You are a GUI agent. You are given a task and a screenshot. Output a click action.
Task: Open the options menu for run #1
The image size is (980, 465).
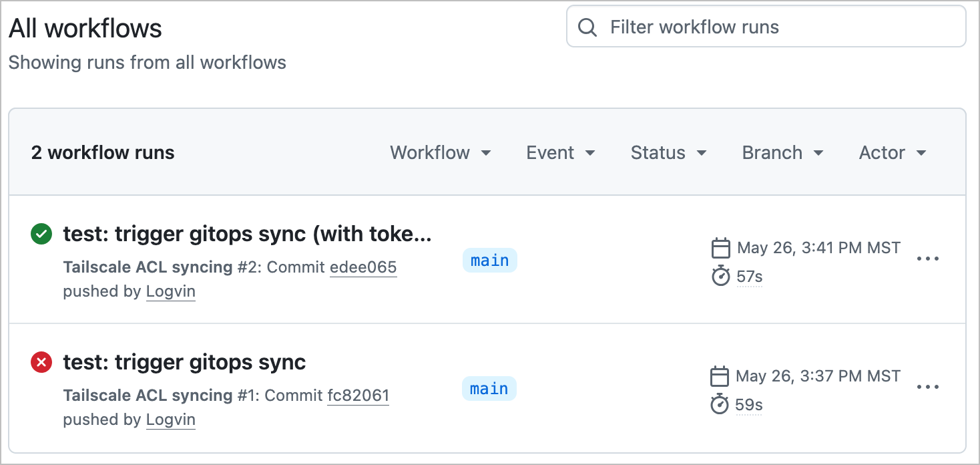click(928, 387)
